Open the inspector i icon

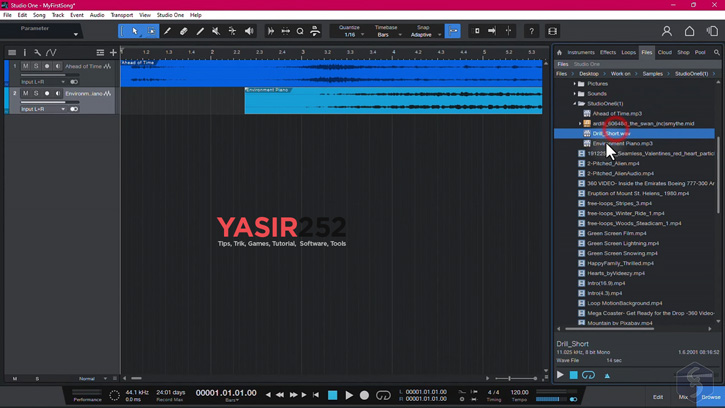pos(25,52)
